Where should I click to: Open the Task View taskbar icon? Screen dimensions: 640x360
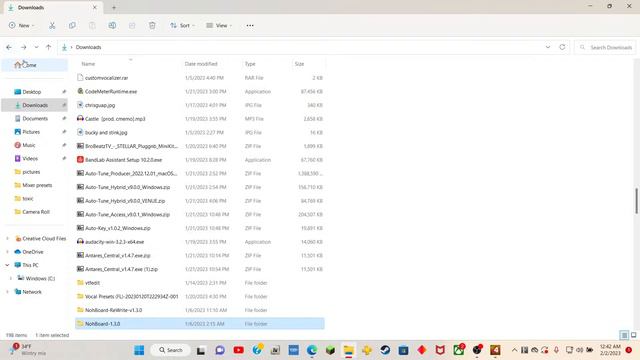(201, 350)
